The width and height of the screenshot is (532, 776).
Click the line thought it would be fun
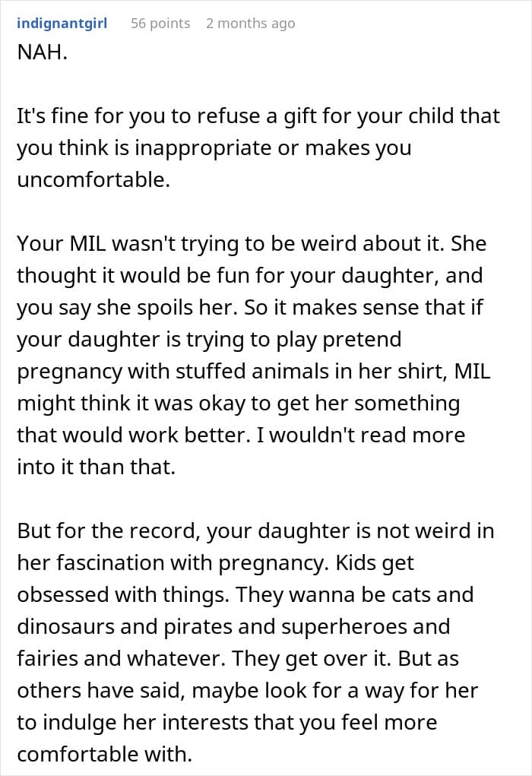[x=250, y=276]
